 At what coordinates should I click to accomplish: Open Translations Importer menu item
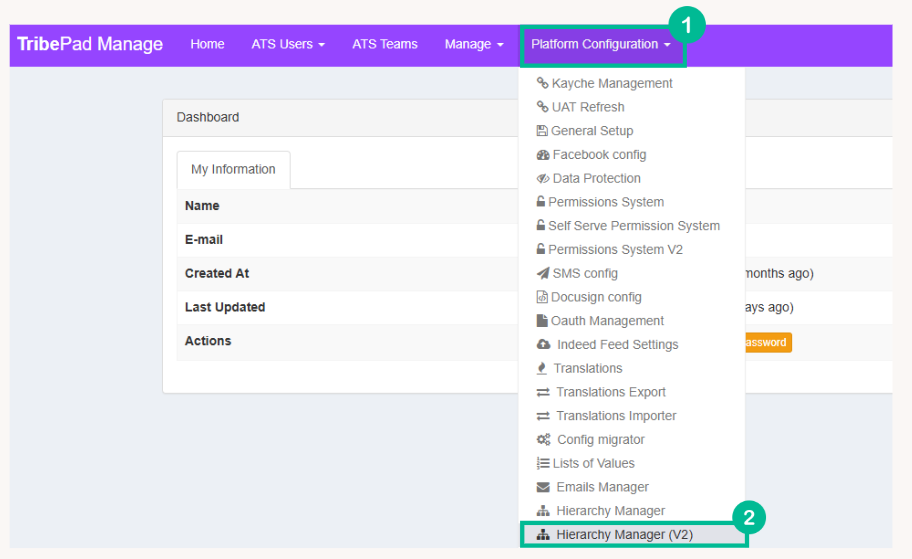[x=616, y=416]
